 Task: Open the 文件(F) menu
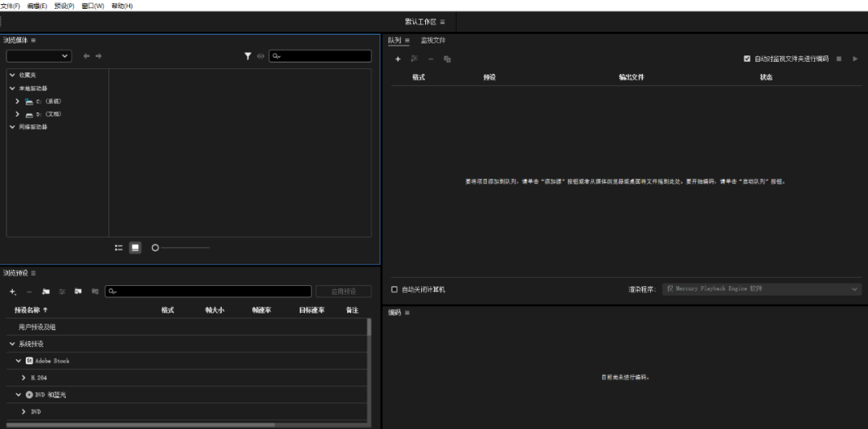pyautogui.click(x=10, y=6)
